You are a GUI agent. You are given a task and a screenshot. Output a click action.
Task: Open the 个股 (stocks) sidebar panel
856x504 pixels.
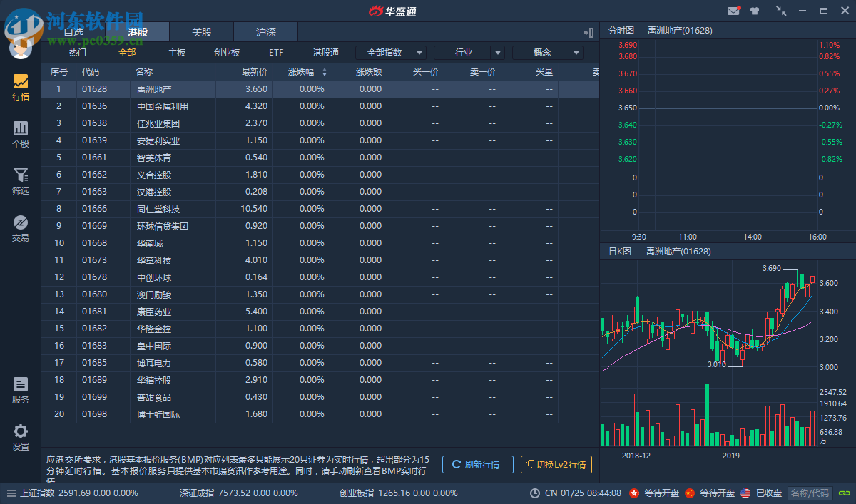point(20,134)
